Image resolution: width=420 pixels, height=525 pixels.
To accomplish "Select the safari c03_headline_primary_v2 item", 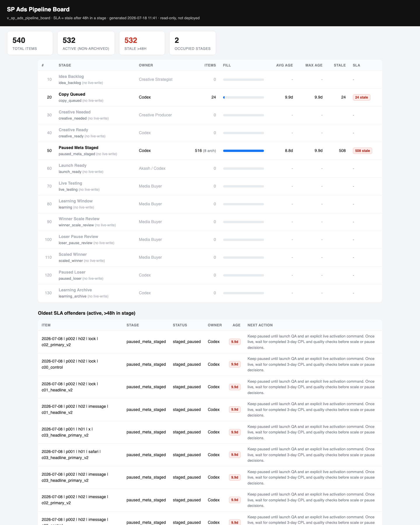I will pyautogui.click(x=71, y=455).
